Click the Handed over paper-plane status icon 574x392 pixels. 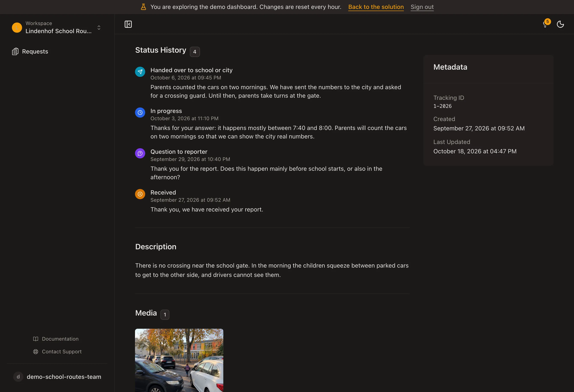[140, 72]
